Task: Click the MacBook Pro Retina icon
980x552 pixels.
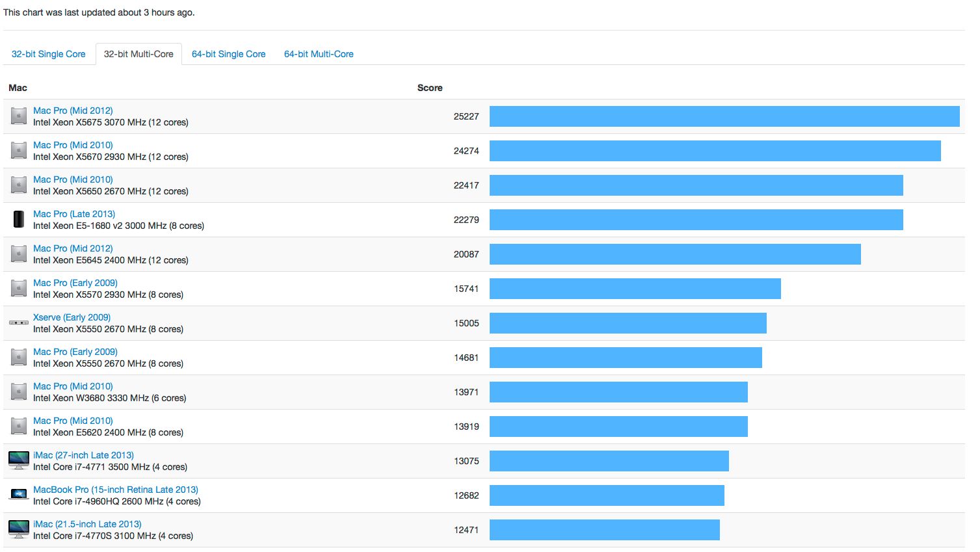Action: tap(19, 495)
